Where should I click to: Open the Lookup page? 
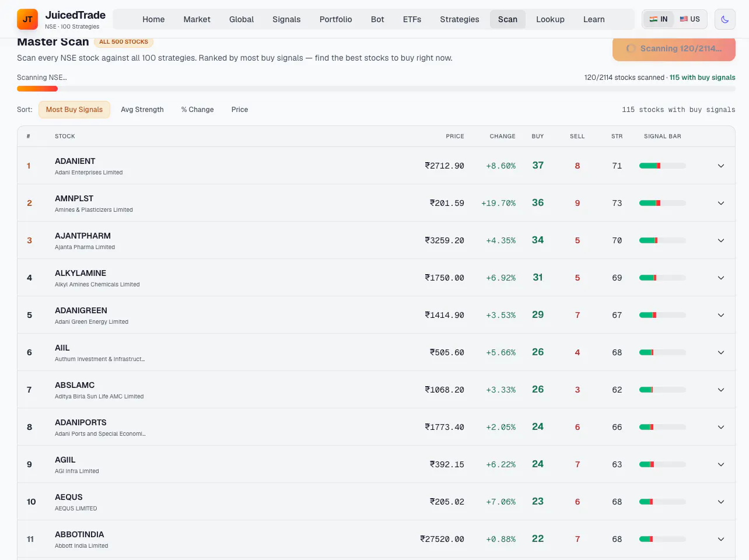(x=550, y=19)
